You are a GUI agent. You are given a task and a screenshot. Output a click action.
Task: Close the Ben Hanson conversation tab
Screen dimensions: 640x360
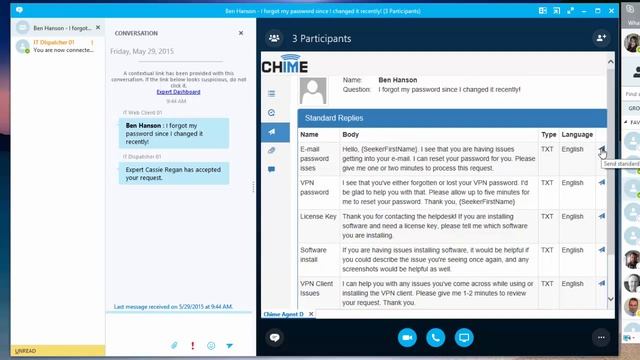98,27
